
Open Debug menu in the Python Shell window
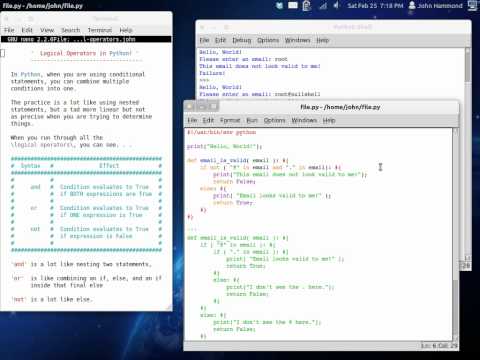point(242,40)
